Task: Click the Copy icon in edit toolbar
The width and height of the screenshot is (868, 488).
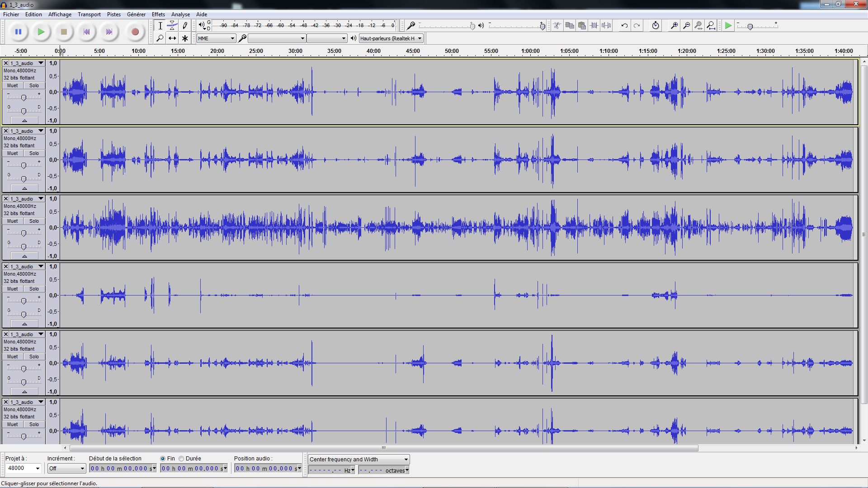Action: pos(570,26)
